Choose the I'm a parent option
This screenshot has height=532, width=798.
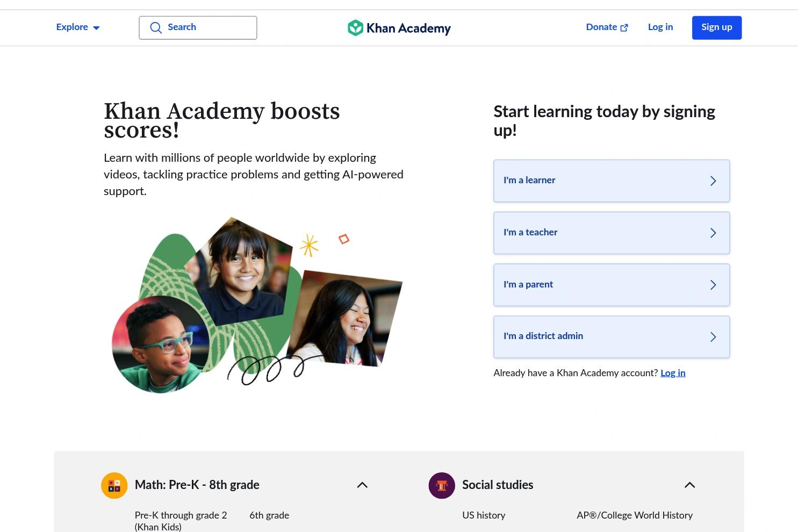[612, 285]
